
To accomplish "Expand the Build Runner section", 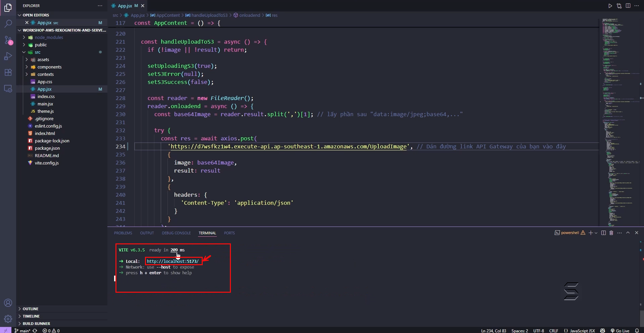I will [x=62, y=324].
